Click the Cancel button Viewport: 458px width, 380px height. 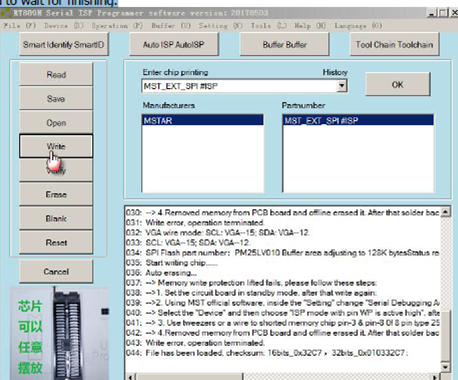[56, 271]
